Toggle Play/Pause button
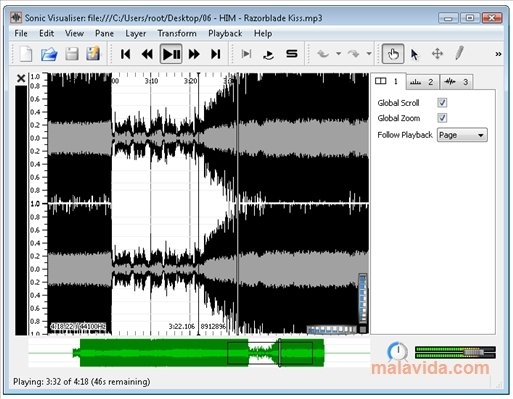Screen dimensions: 513x399 coord(171,54)
